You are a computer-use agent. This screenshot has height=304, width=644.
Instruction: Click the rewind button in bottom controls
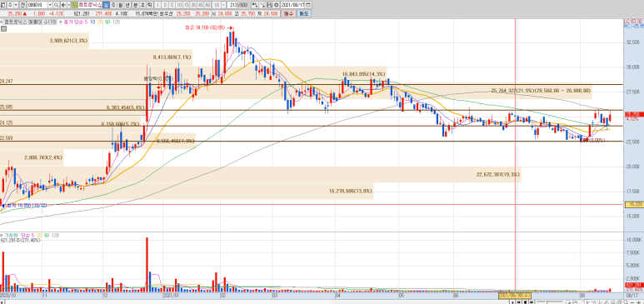pos(519,302)
